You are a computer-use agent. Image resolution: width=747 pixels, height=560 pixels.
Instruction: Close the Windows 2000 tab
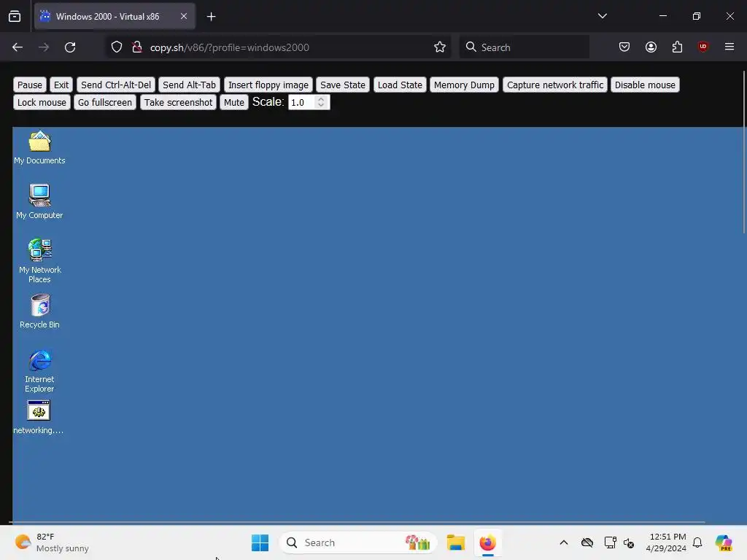(184, 16)
